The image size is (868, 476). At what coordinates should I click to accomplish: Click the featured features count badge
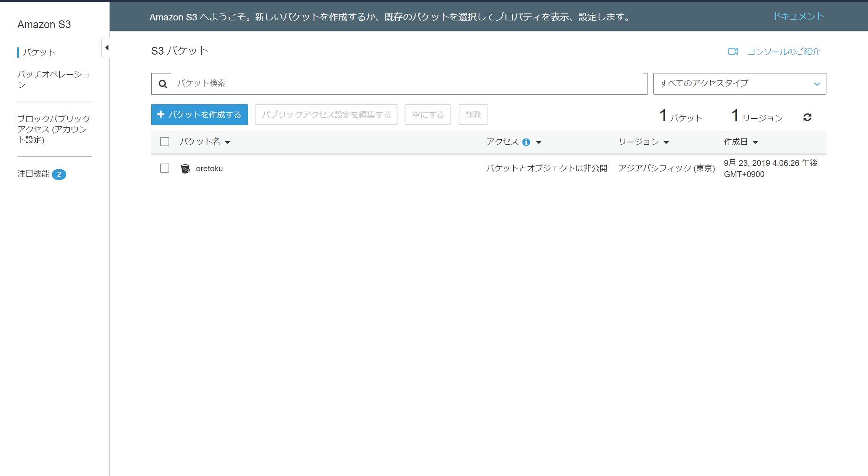tap(59, 174)
